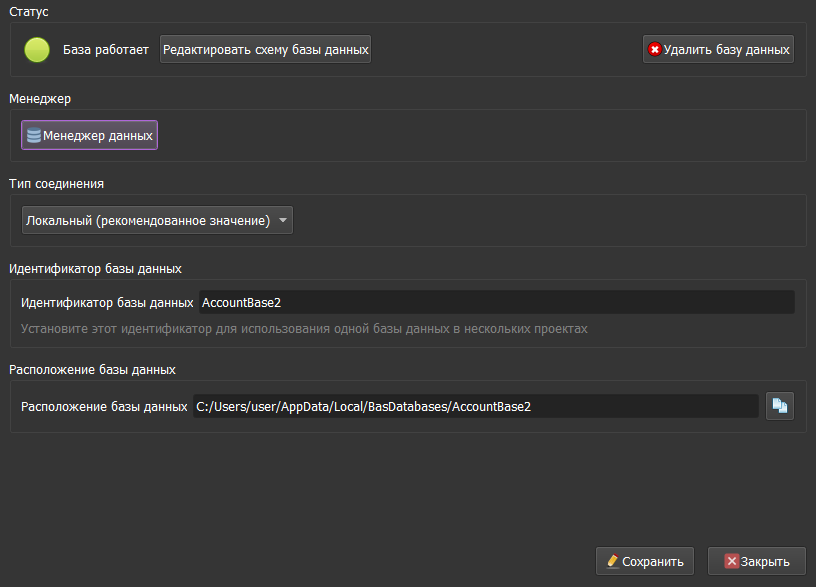Click the red X icon on Удалить базу данных
The image size is (816, 587).
[x=655, y=47]
